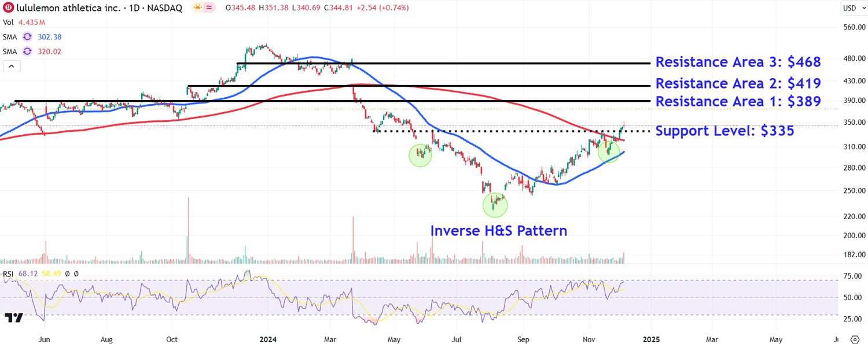The width and height of the screenshot is (868, 344).
Task: Click the lululemon logo icon
Action: (8, 8)
